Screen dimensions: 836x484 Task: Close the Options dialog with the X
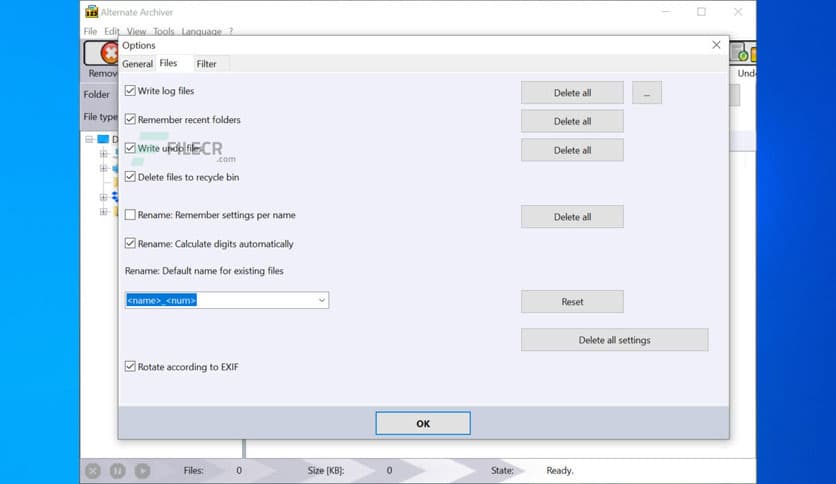click(x=716, y=45)
